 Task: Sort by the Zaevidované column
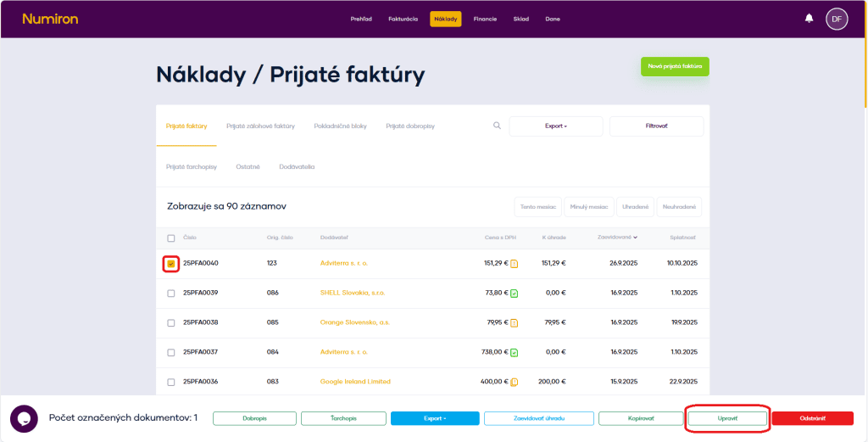(618, 238)
